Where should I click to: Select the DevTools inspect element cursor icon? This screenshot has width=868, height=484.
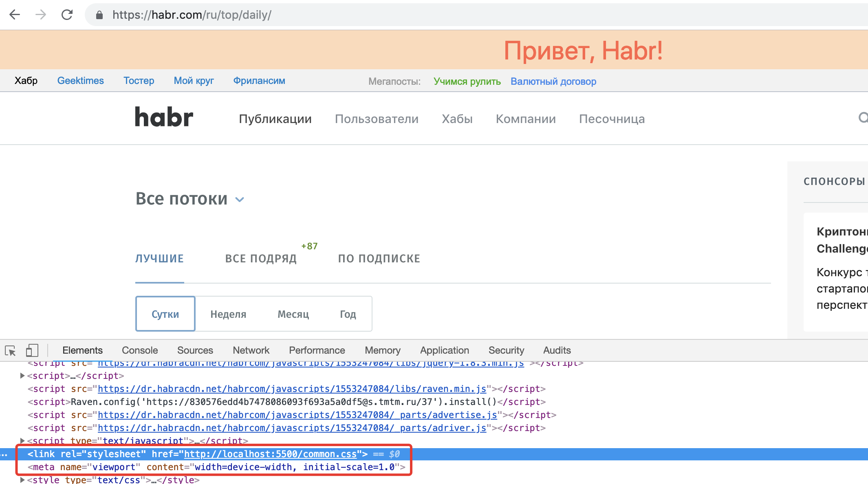pyautogui.click(x=10, y=350)
